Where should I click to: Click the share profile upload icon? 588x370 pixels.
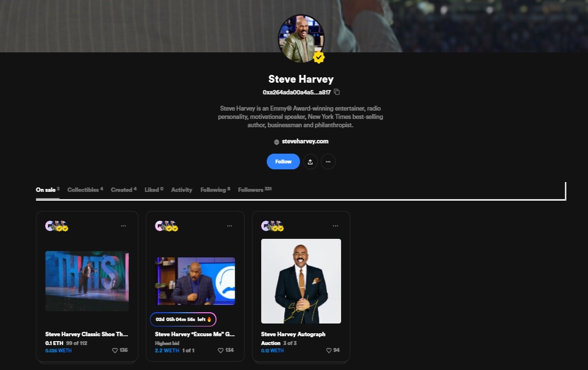(310, 162)
